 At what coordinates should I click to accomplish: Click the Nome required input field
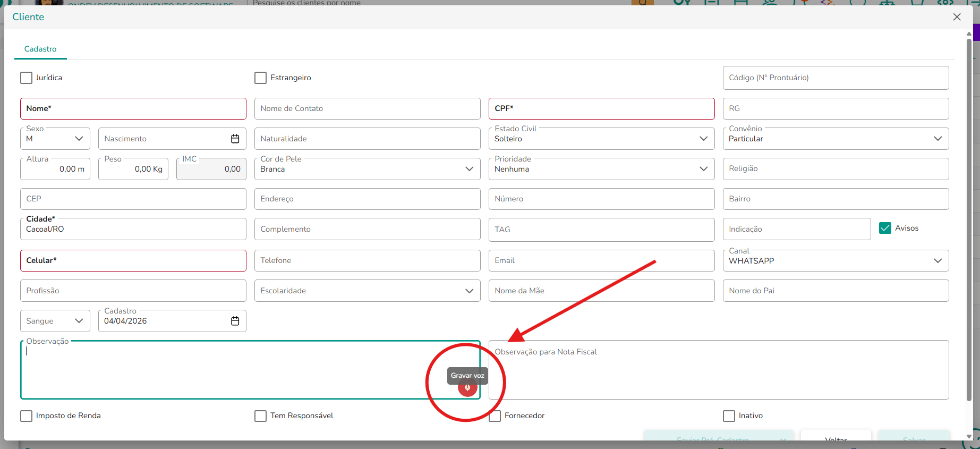tap(133, 108)
